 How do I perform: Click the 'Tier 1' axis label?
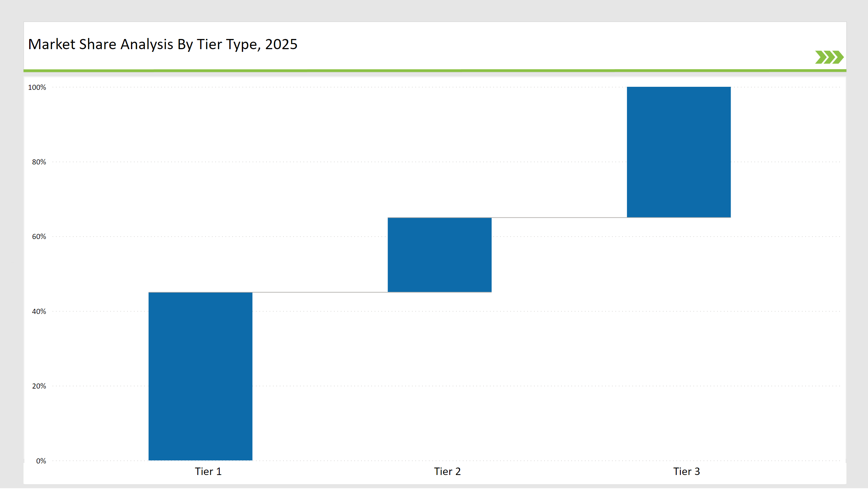click(208, 472)
